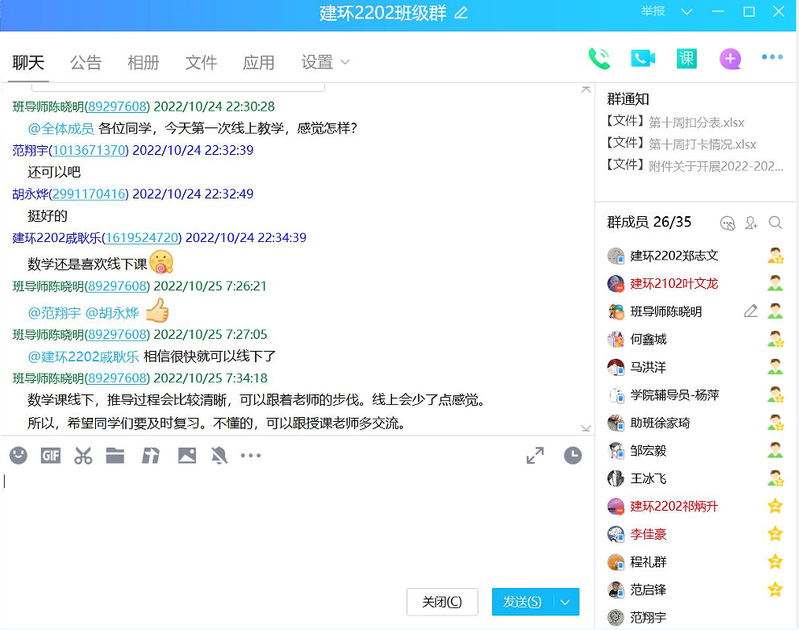Edit 班导师陈晓明 group card pencil icon
This screenshot has width=799, height=630.
751,311
